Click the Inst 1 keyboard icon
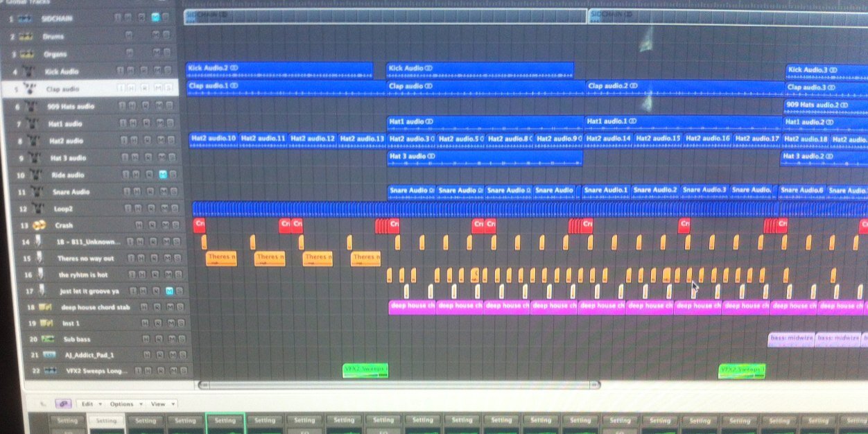868x434 pixels. click(x=46, y=323)
